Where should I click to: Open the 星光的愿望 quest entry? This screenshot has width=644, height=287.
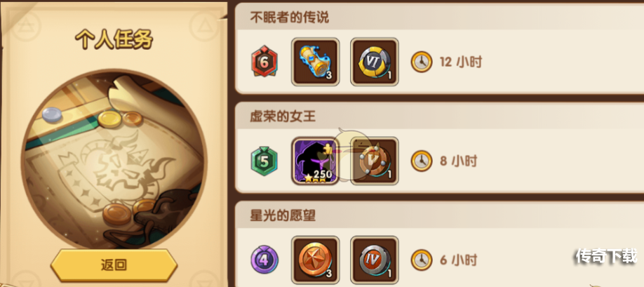point(439,244)
